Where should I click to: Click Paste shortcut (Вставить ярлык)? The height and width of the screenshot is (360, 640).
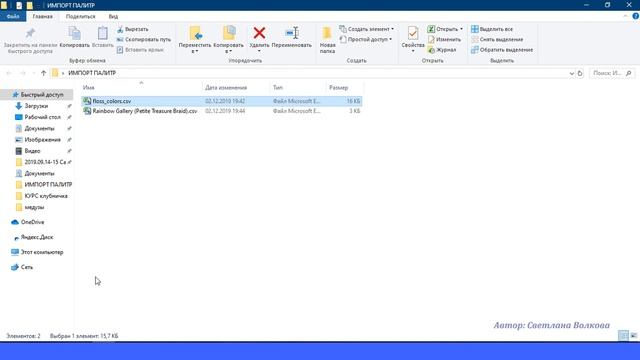coord(140,50)
